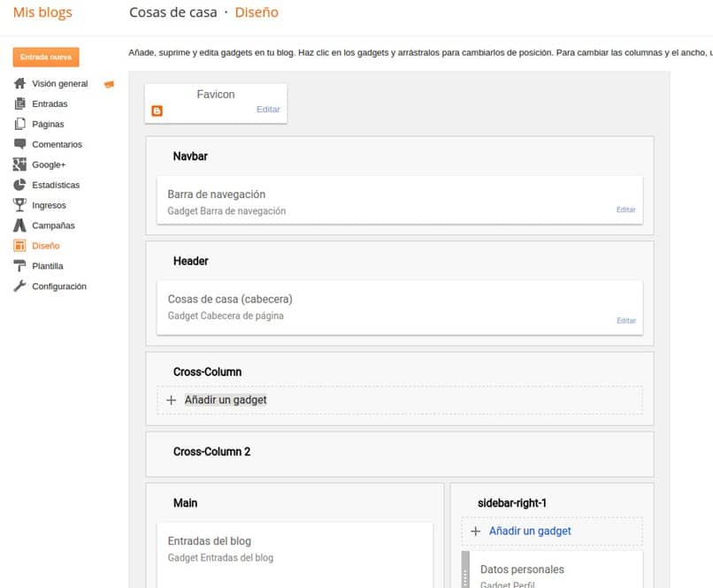Click the Plantilla paint roller icon
Screen dimensions: 713x588
click(19, 266)
